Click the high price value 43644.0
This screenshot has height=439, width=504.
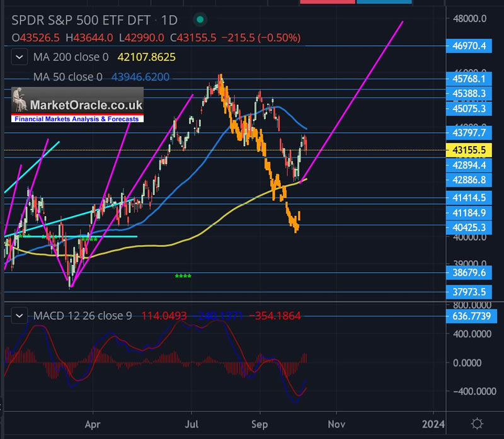(x=93, y=38)
